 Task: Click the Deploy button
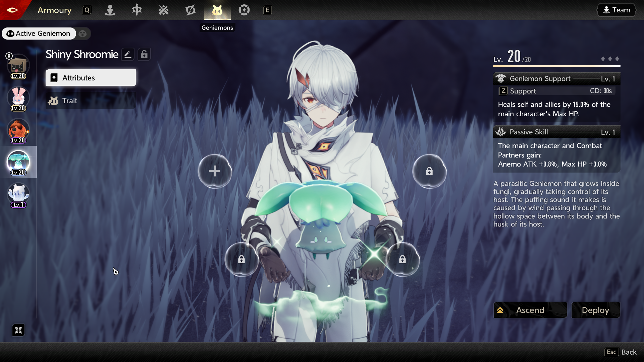[x=595, y=310]
